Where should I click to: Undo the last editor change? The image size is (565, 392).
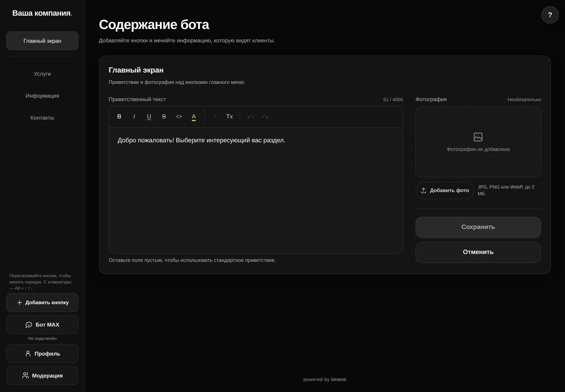[x=250, y=116]
